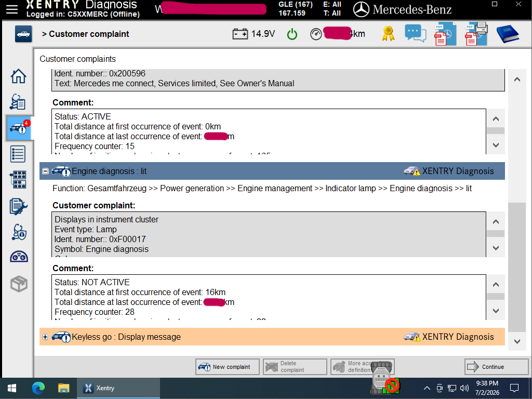Open the list view sidebar icon

18,154
